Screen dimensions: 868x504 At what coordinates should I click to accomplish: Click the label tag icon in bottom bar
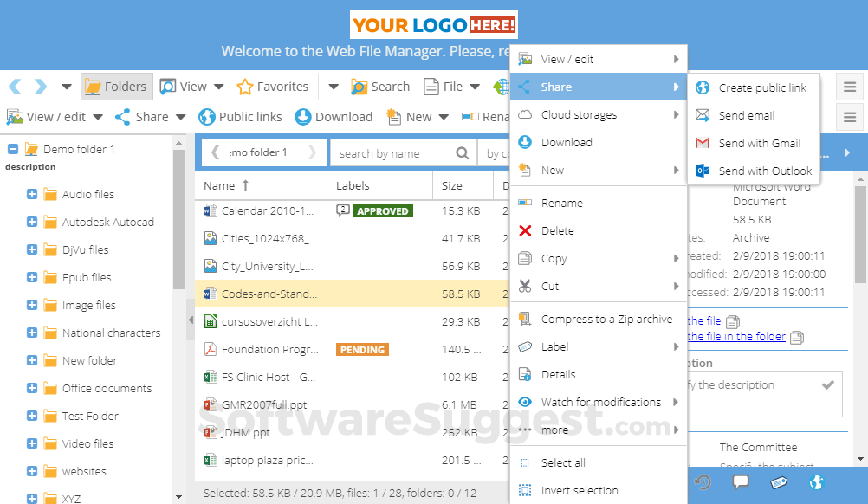(x=778, y=483)
